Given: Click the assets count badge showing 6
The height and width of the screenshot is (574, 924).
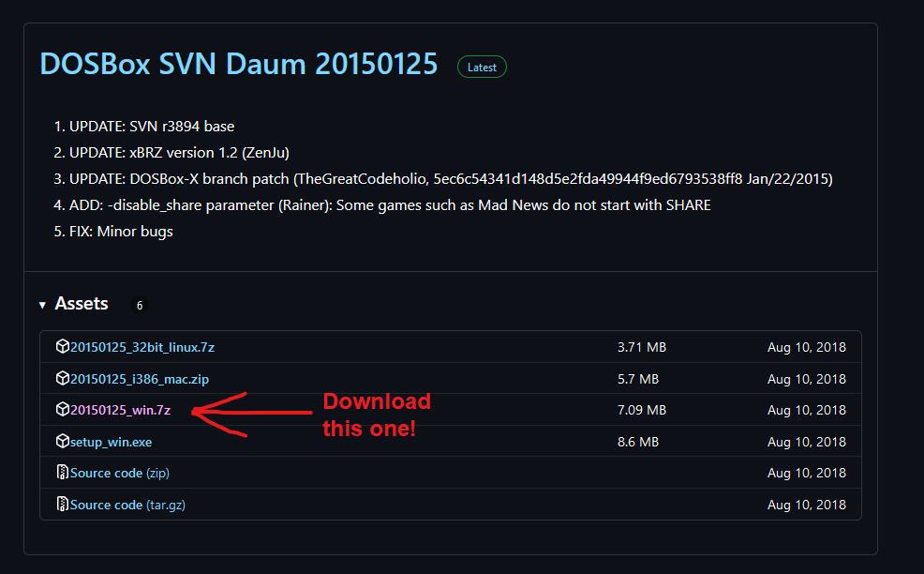Looking at the screenshot, I should click(140, 305).
